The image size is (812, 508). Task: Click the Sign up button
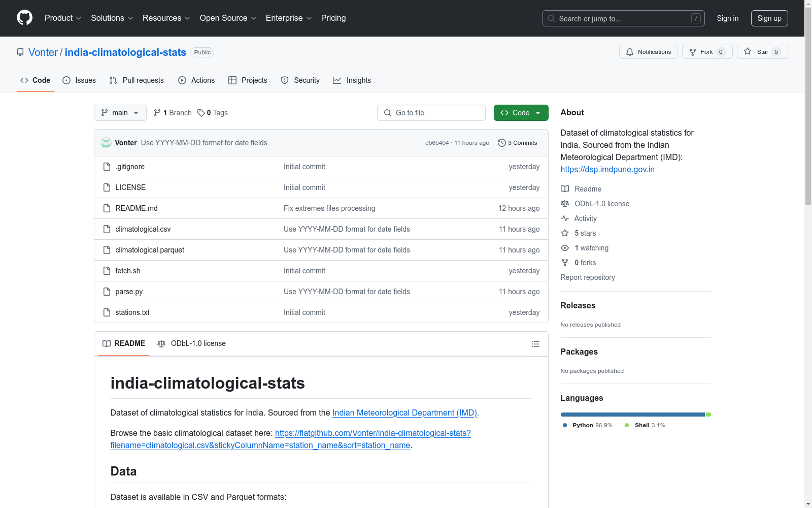769,18
